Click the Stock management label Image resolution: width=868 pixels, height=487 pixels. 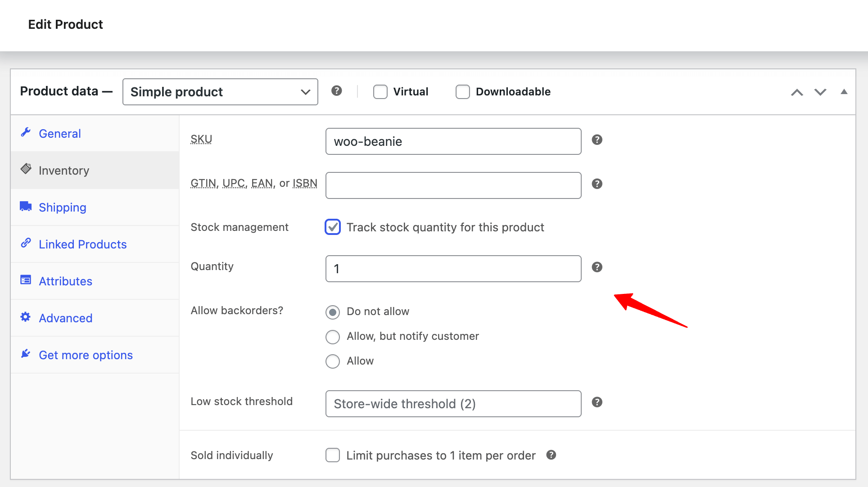pyautogui.click(x=240, y=227)
